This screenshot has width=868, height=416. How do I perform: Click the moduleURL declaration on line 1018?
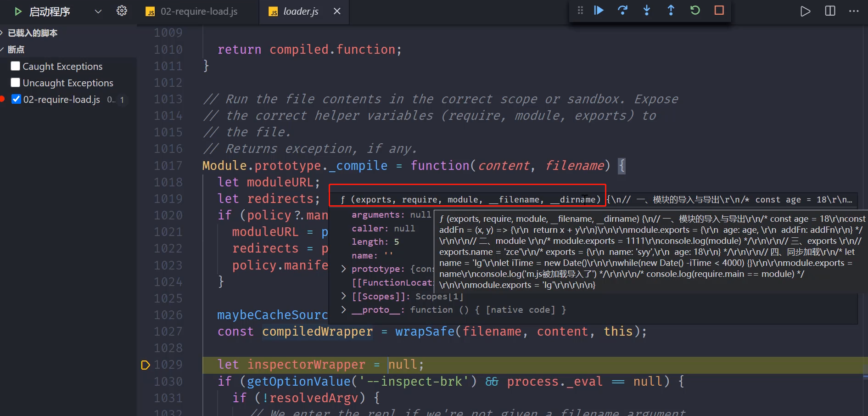[x=280, y=182]
